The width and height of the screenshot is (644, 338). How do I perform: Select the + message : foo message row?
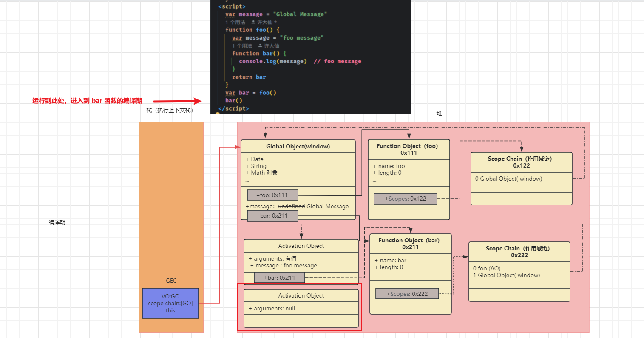point(284,266)
